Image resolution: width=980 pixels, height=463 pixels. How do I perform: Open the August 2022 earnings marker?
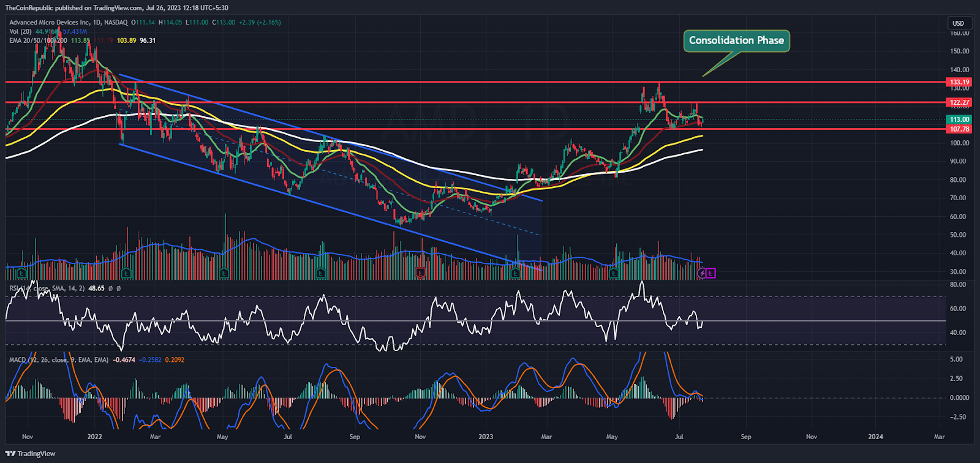point(320,273)
